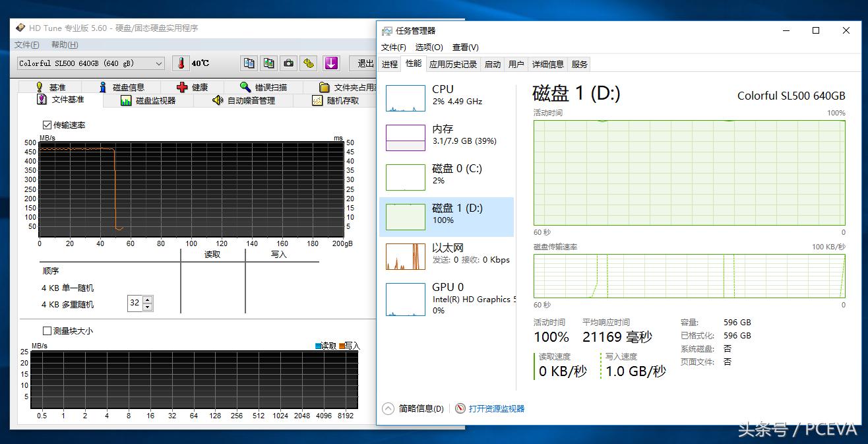Viewport: 868px width, 444px height.
Task: Open HD Tune options via the yellow hand icon
Action: (x=308, y=63)
